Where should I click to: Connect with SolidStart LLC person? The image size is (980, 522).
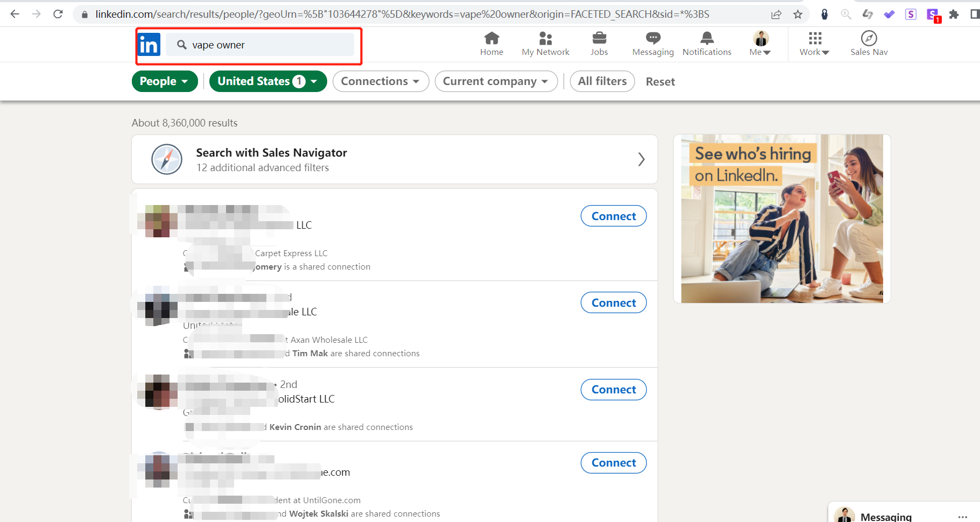tap(614, 390)
